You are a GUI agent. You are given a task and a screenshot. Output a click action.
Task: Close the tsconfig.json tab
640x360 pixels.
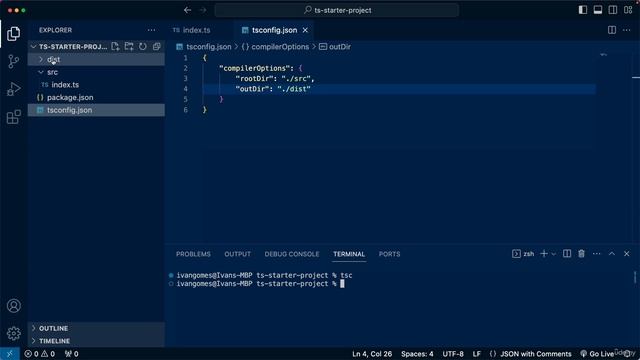(305, 30)
